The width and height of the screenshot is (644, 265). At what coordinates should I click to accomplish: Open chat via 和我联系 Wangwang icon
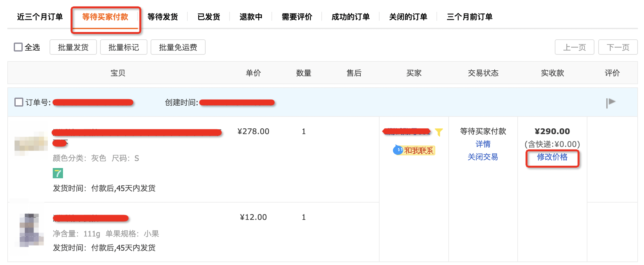[x=414, y=150]
